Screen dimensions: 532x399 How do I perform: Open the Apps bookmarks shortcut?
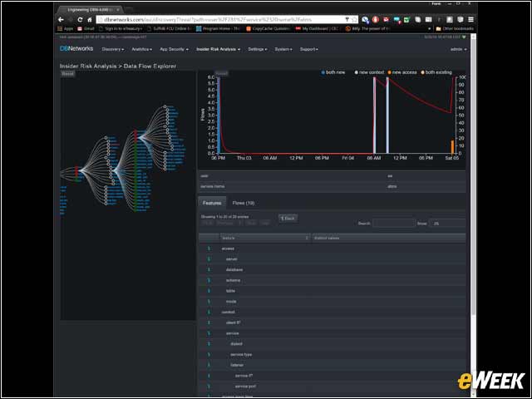pos(65,29)
